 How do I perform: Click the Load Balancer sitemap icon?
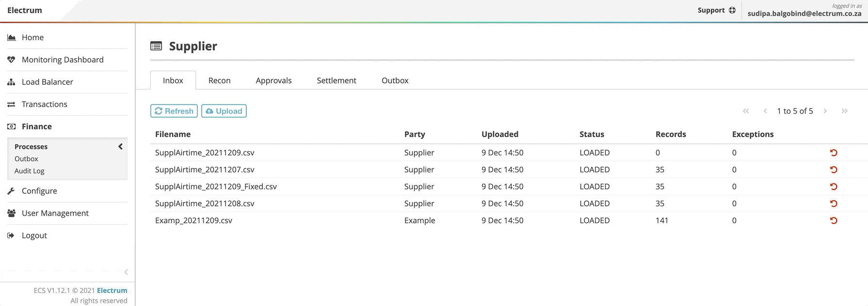[x=11, y=82]
